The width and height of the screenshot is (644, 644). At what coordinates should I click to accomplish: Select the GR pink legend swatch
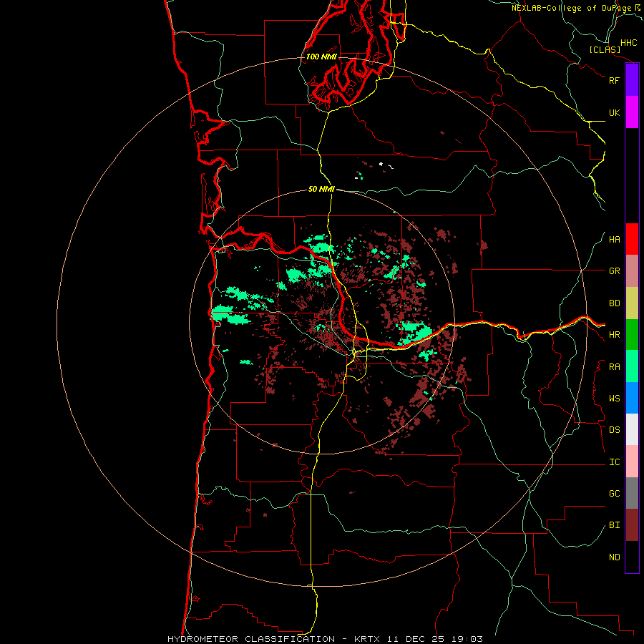[x=632, y=271]
